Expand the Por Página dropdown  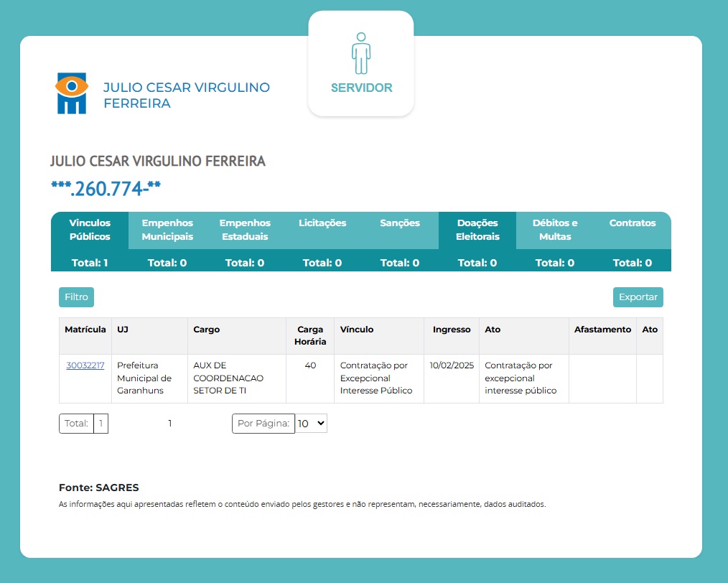coord(312,424)
